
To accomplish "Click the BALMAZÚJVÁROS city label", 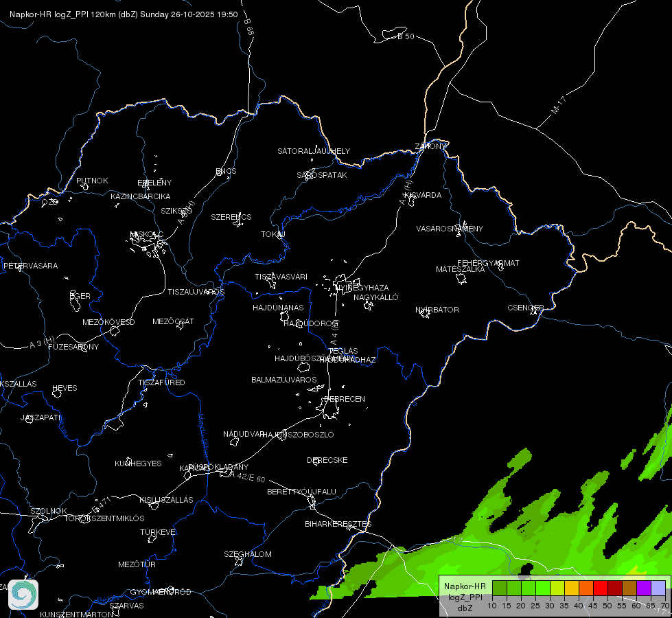I will (284, 380).
